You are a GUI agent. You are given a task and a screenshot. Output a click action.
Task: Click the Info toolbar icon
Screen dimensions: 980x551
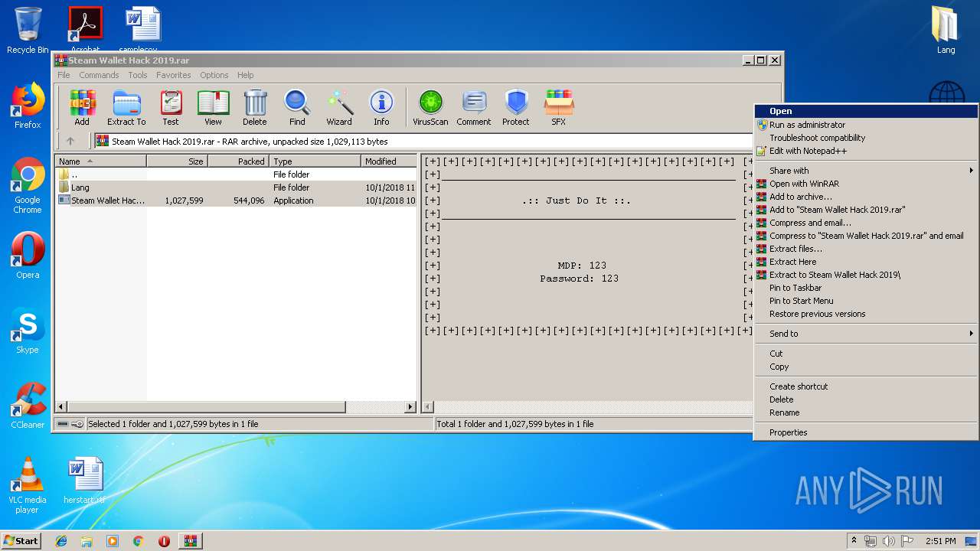click(381, 107)
